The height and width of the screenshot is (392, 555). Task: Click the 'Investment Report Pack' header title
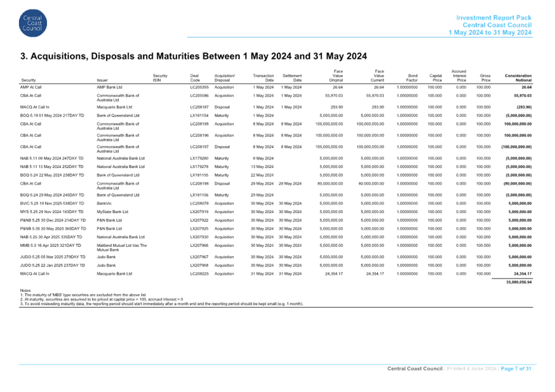click(x=494, y=16)
